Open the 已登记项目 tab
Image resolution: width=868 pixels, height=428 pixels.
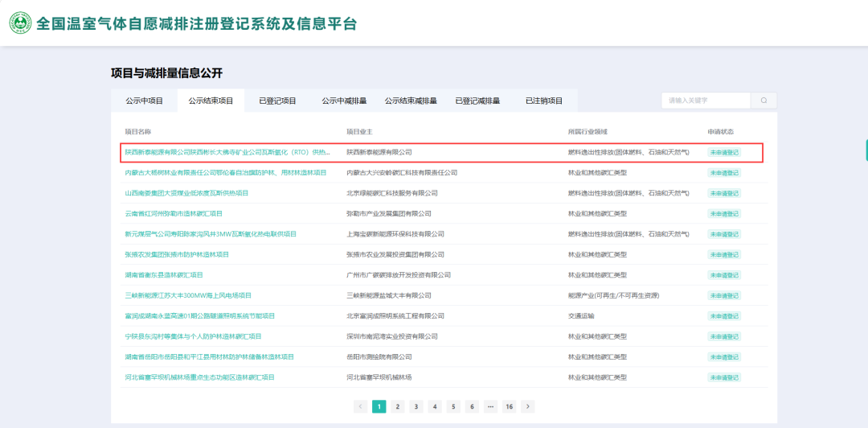click(x=277, y=101)
